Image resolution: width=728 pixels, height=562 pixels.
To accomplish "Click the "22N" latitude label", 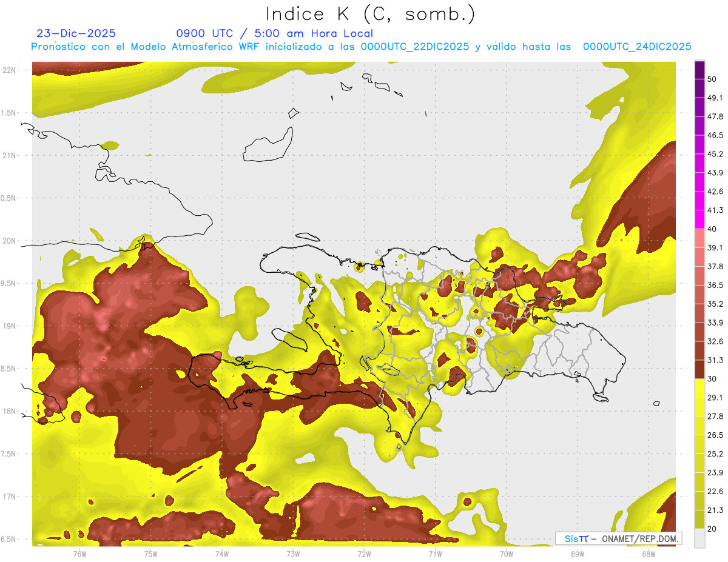I will [x=10, y=70].
